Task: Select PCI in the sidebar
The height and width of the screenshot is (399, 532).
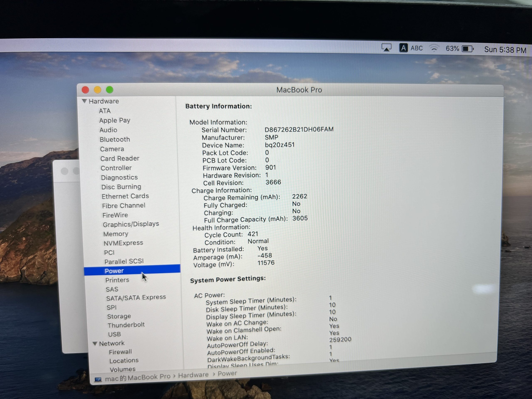Action: (x=109, y=252)
